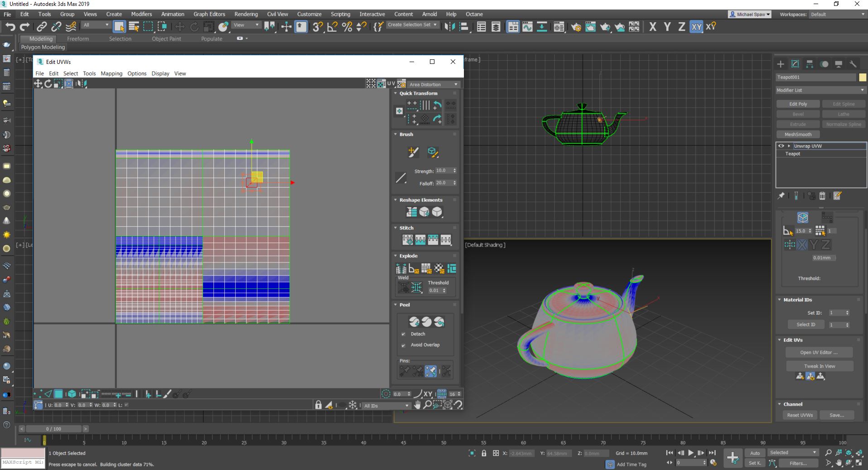Click the Teapot001 object color swatch
The image size is (868, 470).
863,78
